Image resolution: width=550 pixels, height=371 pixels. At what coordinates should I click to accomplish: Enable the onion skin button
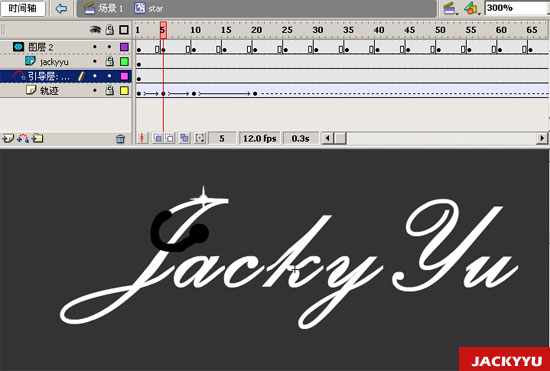(157, 139)
